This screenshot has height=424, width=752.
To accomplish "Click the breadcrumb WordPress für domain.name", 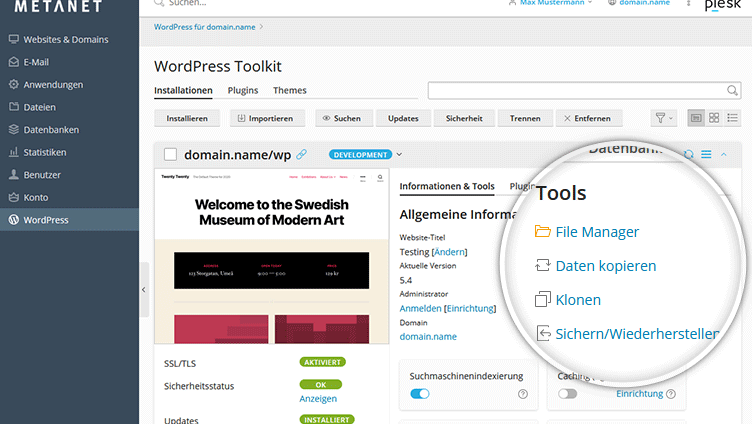I will click(x=204, y=27).
